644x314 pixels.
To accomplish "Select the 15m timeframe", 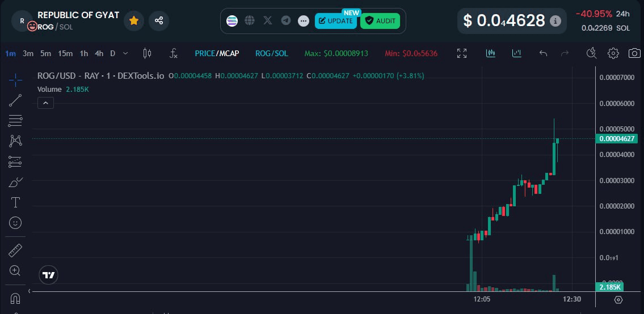I will (x=65, y=53).
